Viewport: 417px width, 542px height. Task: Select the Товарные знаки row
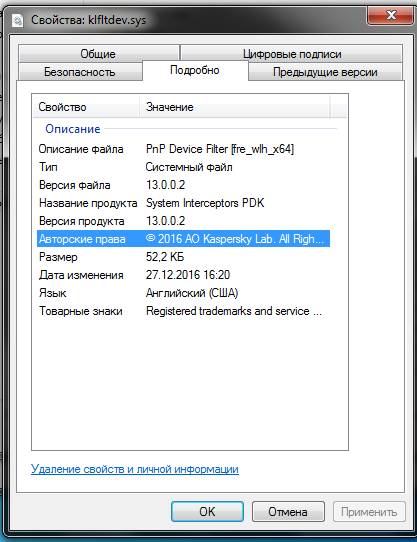pyautogui.click(x=183, y=311)
